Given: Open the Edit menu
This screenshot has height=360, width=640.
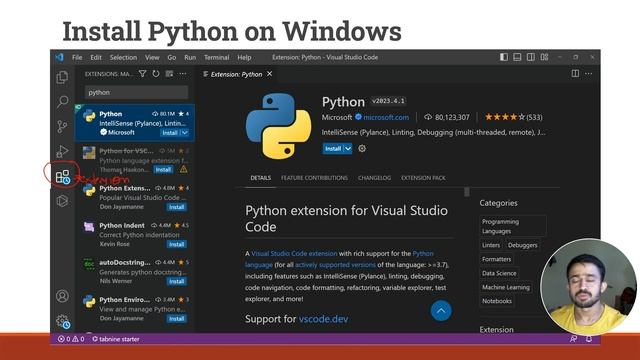Looking at the screenshot, I should pyautogui.click(x=96, y=58).
